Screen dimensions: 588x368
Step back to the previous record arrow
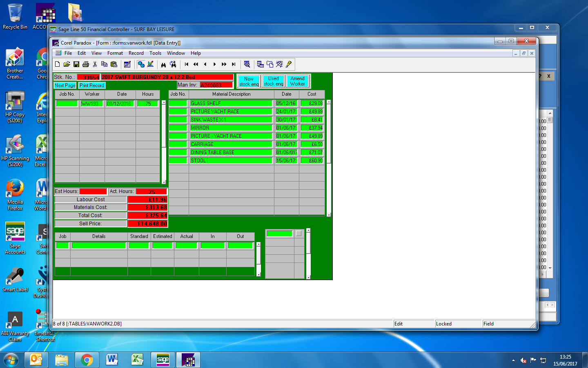pos(205,64)
